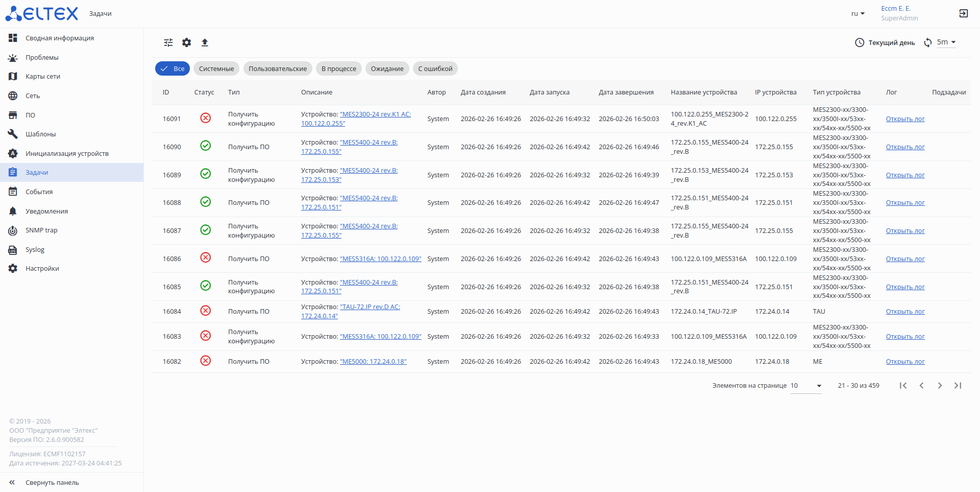Click 'Текущий день' time range selector
The width and height of the screenshot is (980, 492).
[x=885, y=42]
